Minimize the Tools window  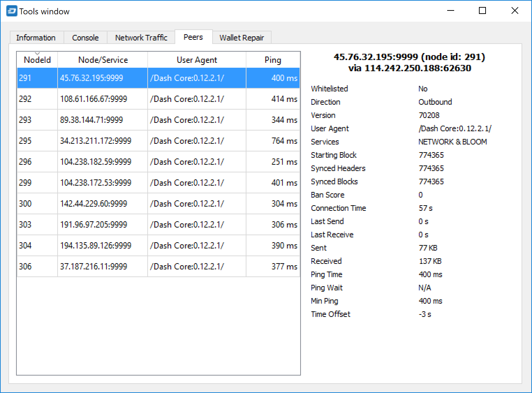[x=451, y=11]
